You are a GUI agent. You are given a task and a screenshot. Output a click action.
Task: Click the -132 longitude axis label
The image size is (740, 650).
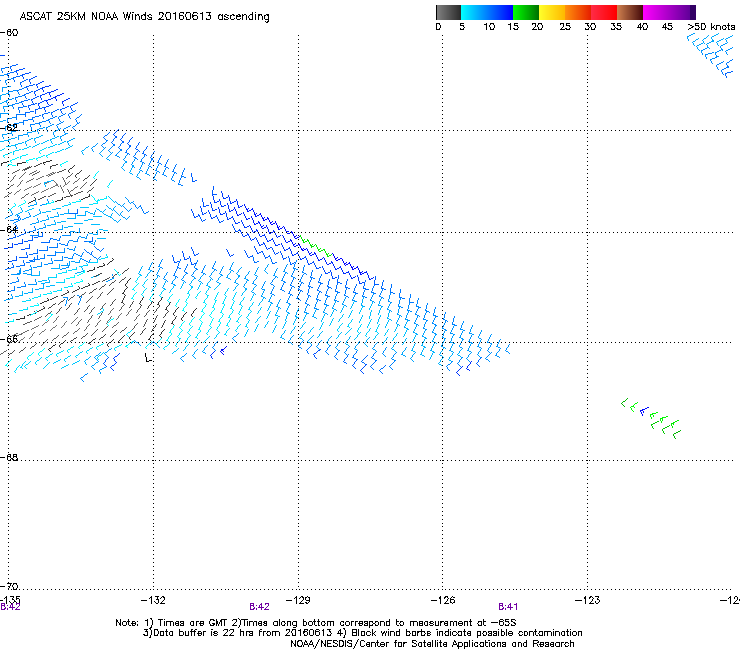153,600
